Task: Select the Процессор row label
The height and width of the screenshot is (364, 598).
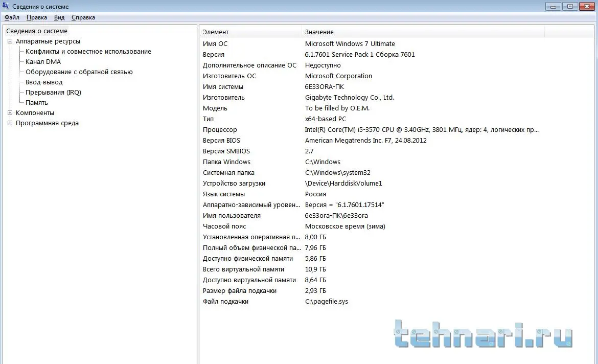Action: point(220,130)
